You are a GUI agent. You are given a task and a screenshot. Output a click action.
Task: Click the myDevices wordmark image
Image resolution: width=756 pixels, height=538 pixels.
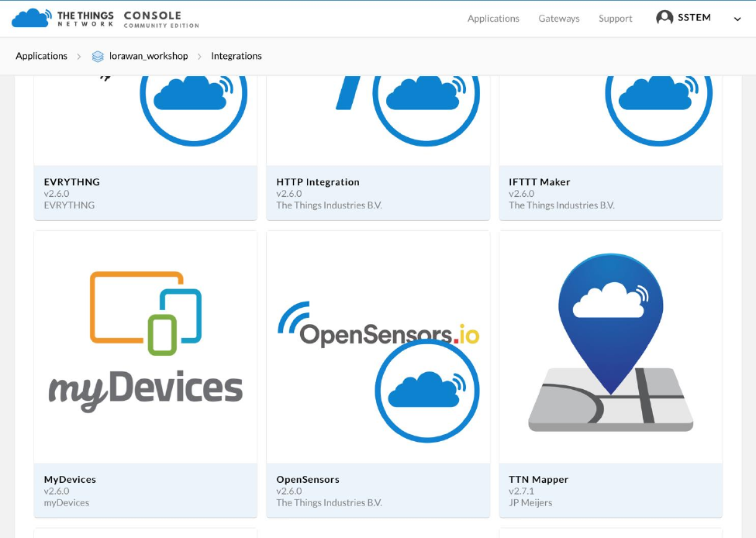click(146, 391)
